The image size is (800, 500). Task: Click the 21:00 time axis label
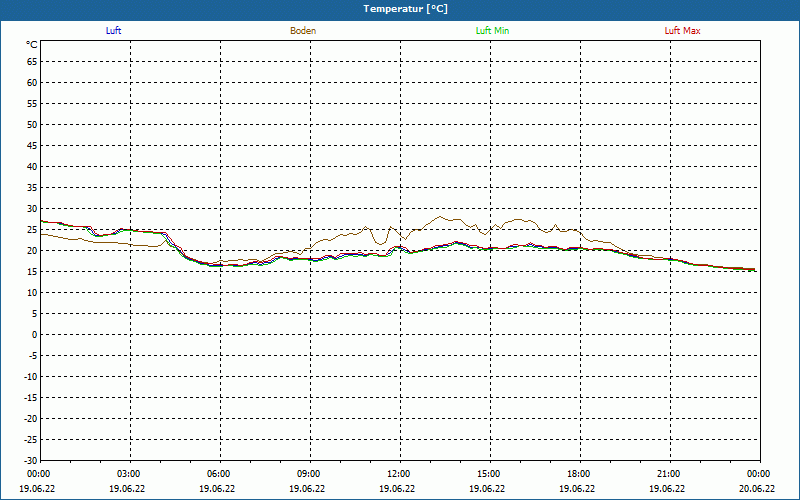670,474
